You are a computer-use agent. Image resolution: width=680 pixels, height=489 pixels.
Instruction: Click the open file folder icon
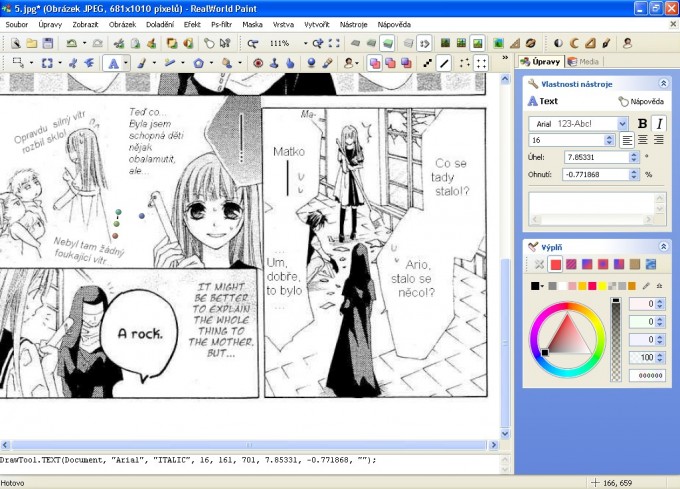[32, 43]
